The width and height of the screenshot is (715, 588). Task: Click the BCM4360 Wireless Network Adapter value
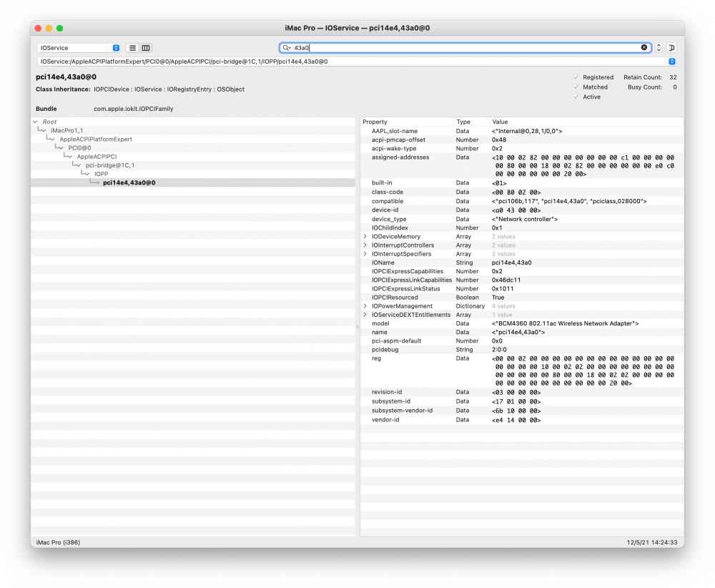(565, 323)
